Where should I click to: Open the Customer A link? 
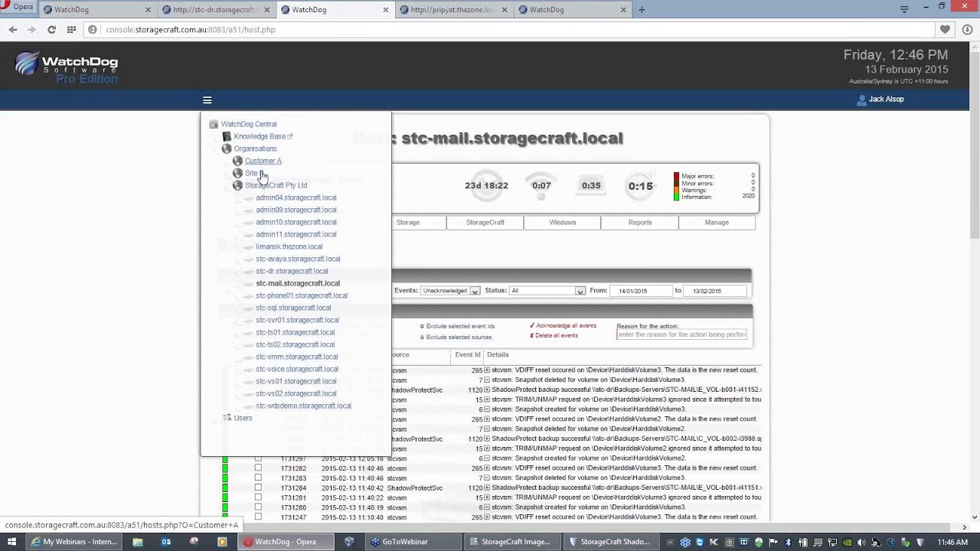263,161
